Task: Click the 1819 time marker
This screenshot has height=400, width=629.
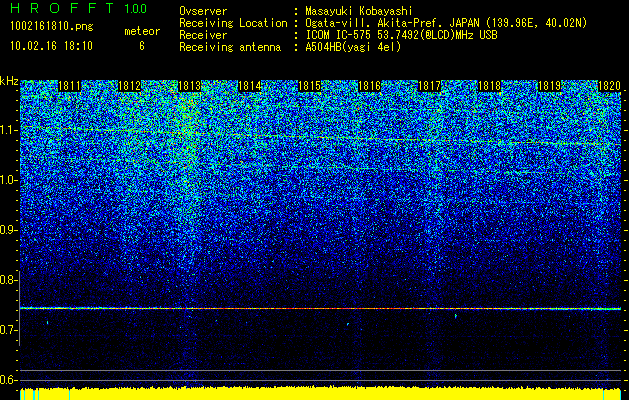Action: click(550, 86)
